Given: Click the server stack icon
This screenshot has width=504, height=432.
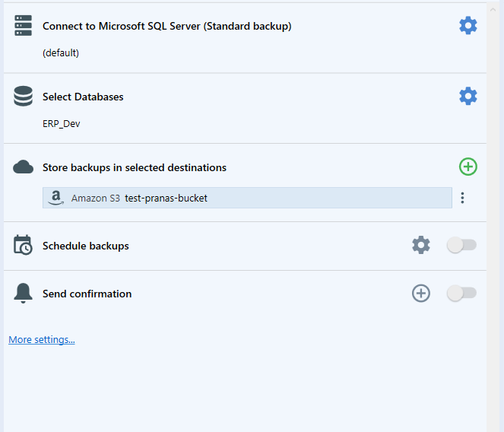Looking at the screenshot, I should pyautogui.click(x=23, y=25).
